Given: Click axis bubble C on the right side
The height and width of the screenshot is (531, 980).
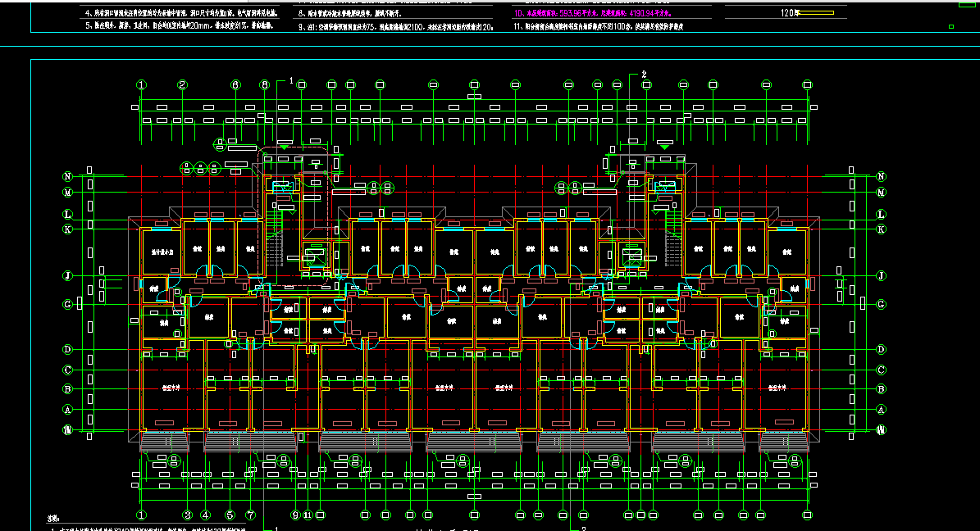Looking at the screenshot, I should [x=882, y=370].
